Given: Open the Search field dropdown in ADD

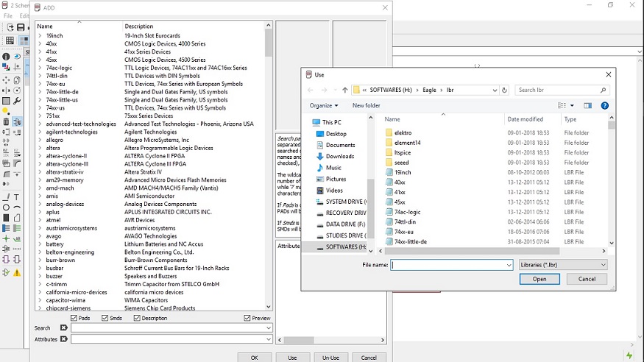Looking at the screenshot, I should coord(269,328).
